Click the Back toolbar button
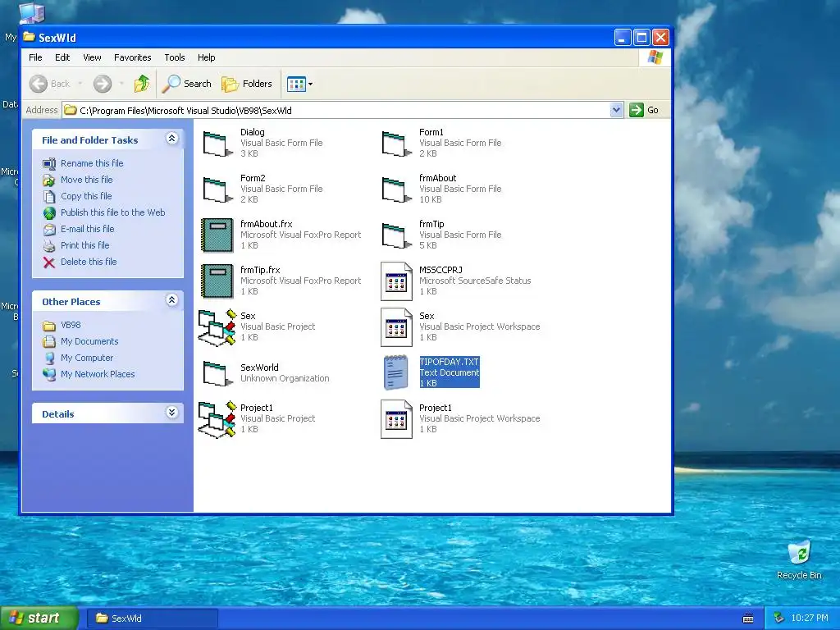This screenshot has width=840, height=630. tap(49, 84)
